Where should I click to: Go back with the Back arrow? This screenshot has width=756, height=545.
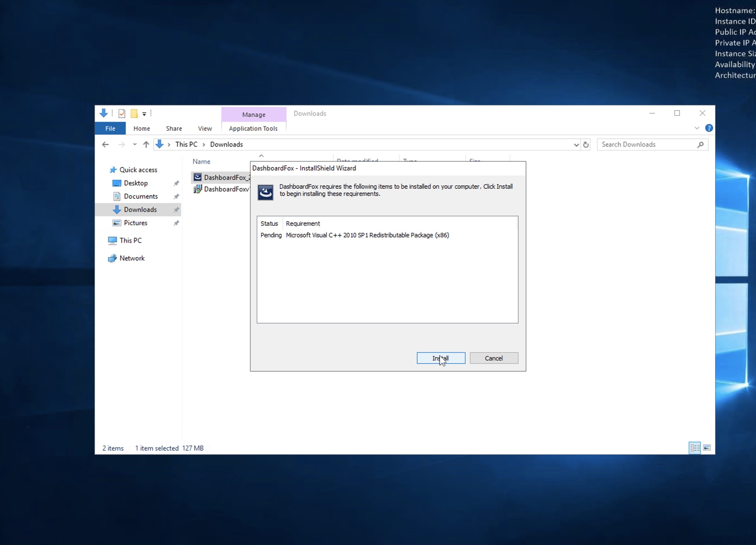[105, 144]
